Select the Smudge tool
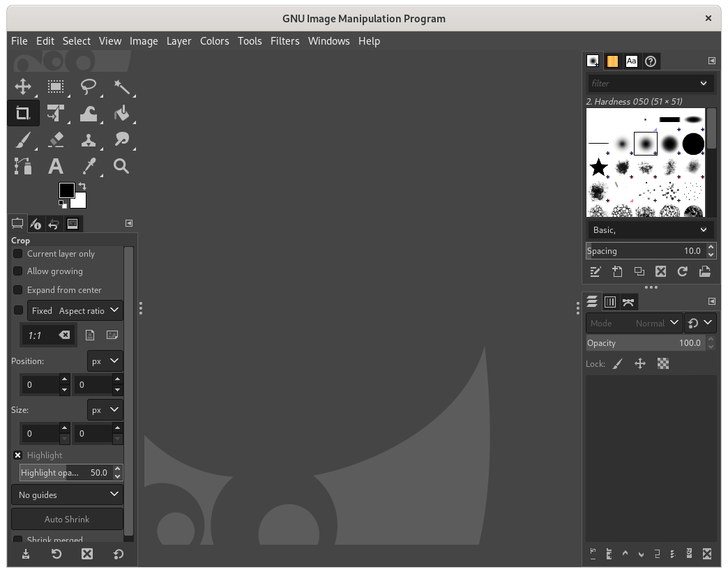728x574 pixels. click(121, 139)
